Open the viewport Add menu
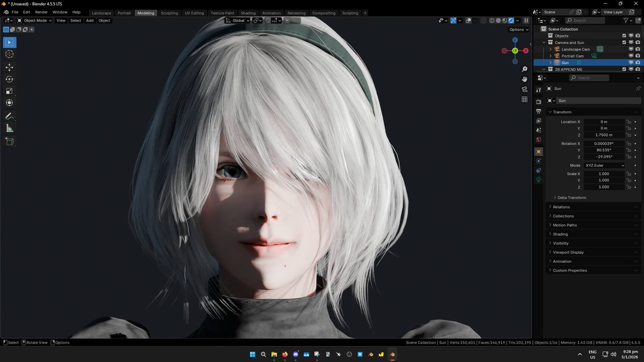Viewport: 644px width, 362px height. coord(90,20)
